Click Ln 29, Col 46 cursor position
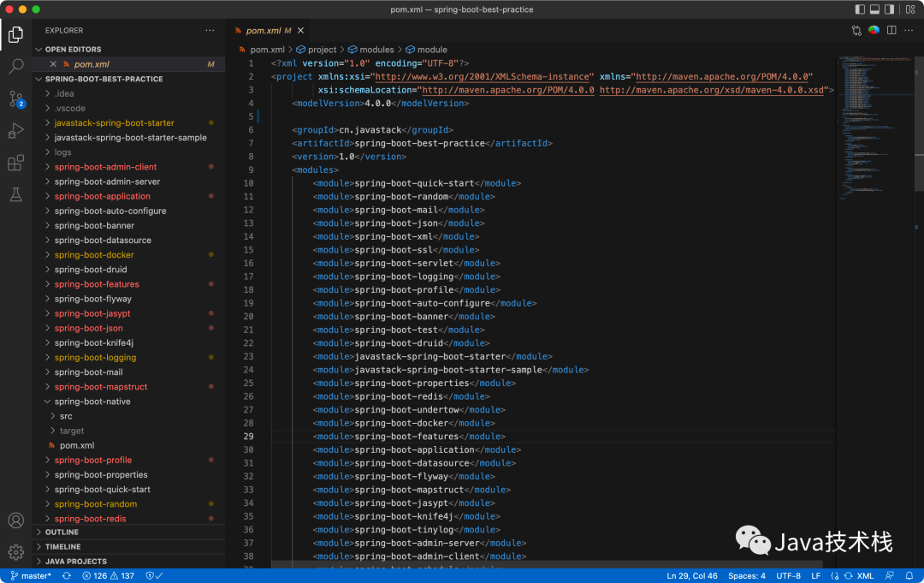This screenshot has height=583, width=924. [692, 576]
